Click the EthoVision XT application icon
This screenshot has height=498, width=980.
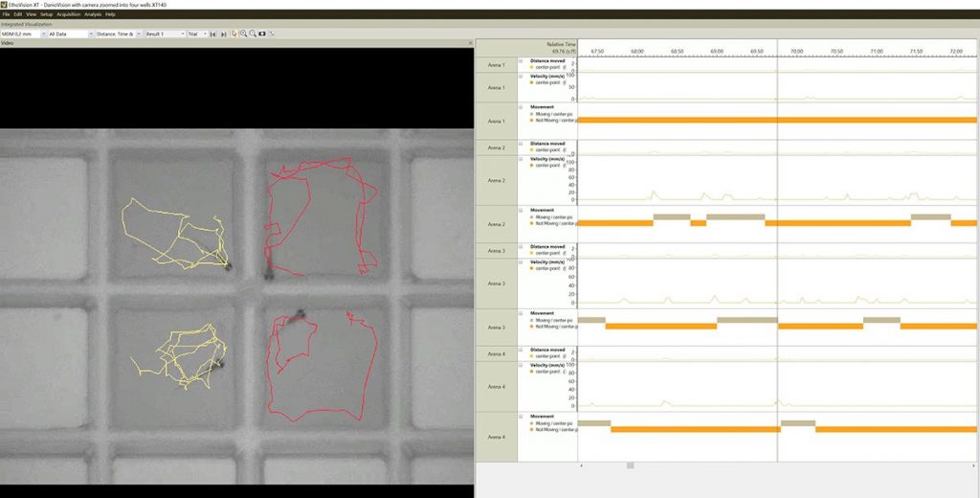coord(5,5)
